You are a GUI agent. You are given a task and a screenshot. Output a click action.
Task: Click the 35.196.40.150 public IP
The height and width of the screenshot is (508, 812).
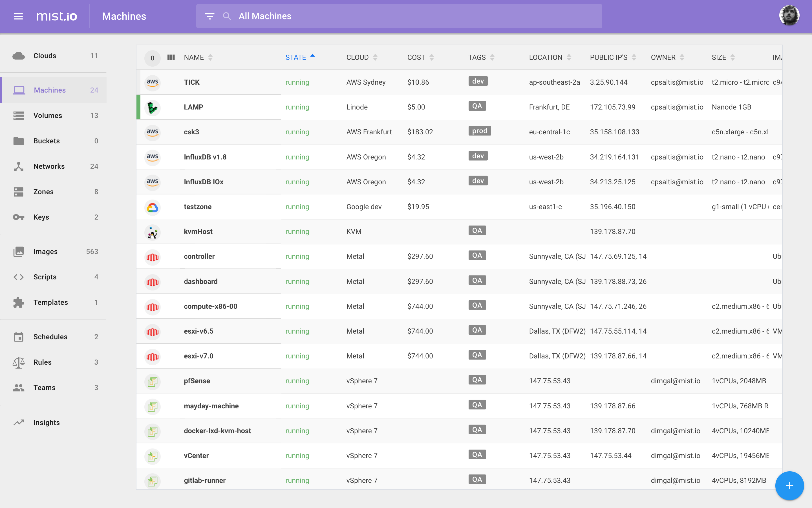tap(613, 207)
